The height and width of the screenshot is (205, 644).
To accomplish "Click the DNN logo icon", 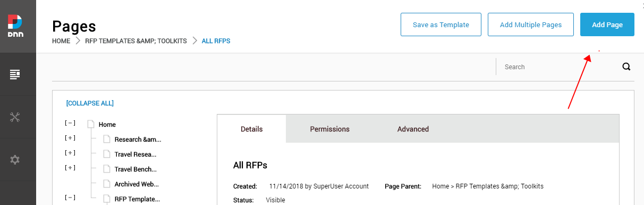I will coord(15,26).
